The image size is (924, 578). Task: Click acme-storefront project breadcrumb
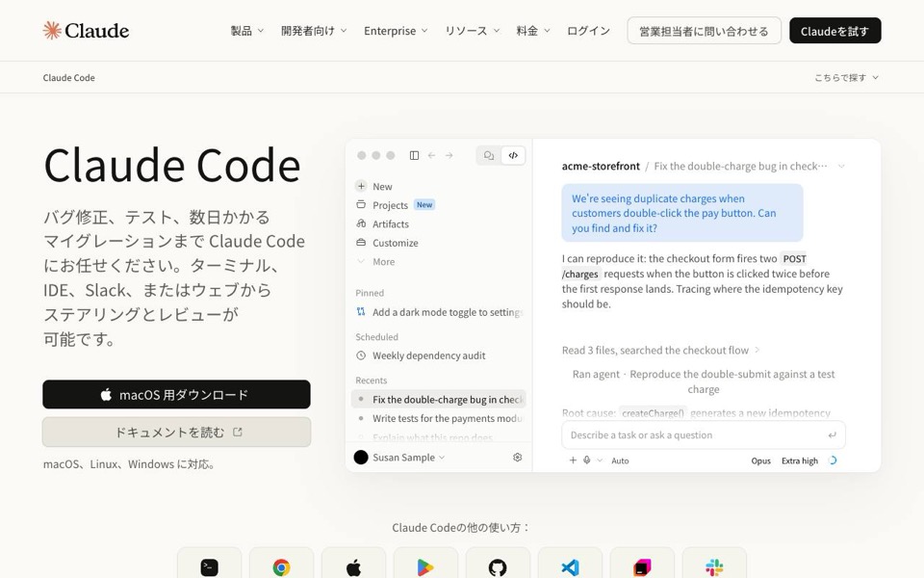601,167
